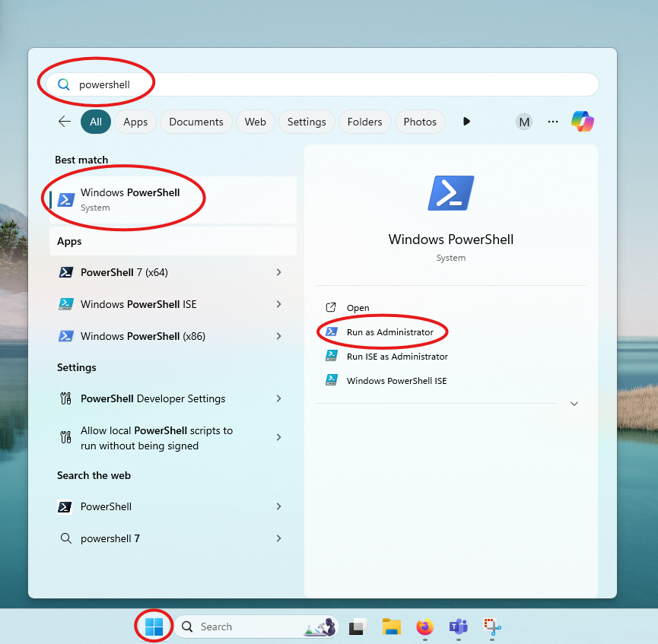Click the Windows PowerShell (x86) app icon
The height and width of the screenshot is (644, 658).
coord(66,336)
